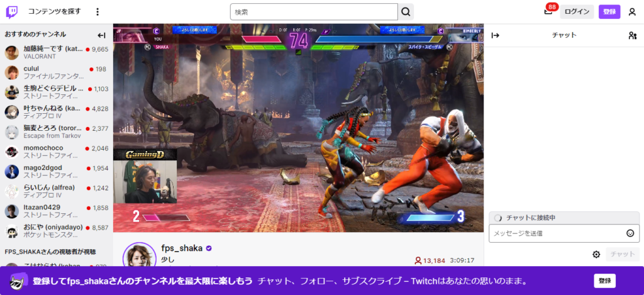Click the 3:09:17 stream uptime
This screenshot has height=295, width=644.
click(x=462, y=260)
